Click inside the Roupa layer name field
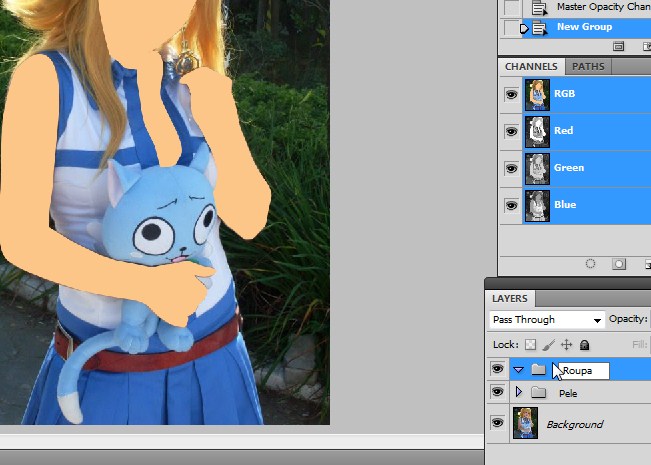 pyautogui.click(x=584, y=371)
